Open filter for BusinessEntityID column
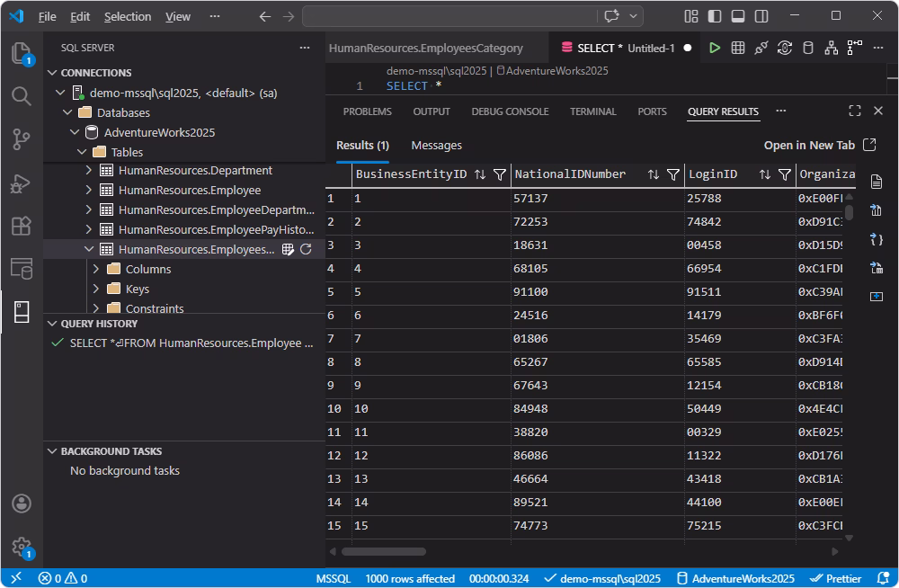Viewport: 899px width, 588px height. pos(499,174)
